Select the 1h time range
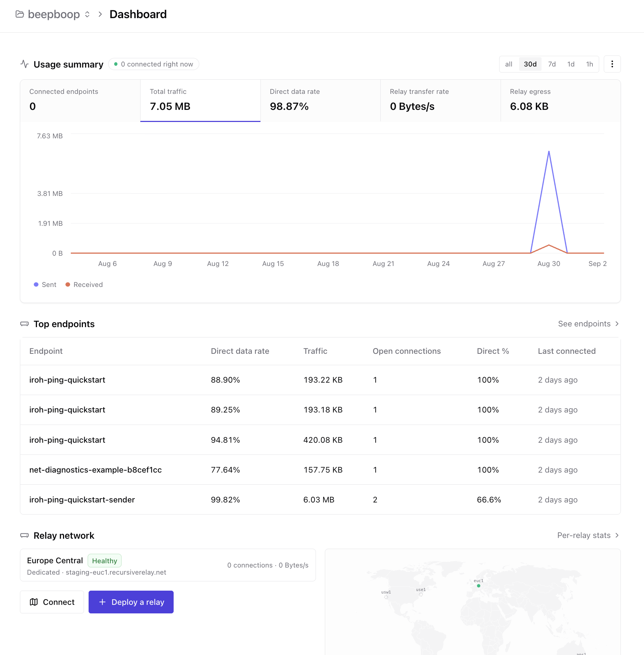 (x=590, y=64)
